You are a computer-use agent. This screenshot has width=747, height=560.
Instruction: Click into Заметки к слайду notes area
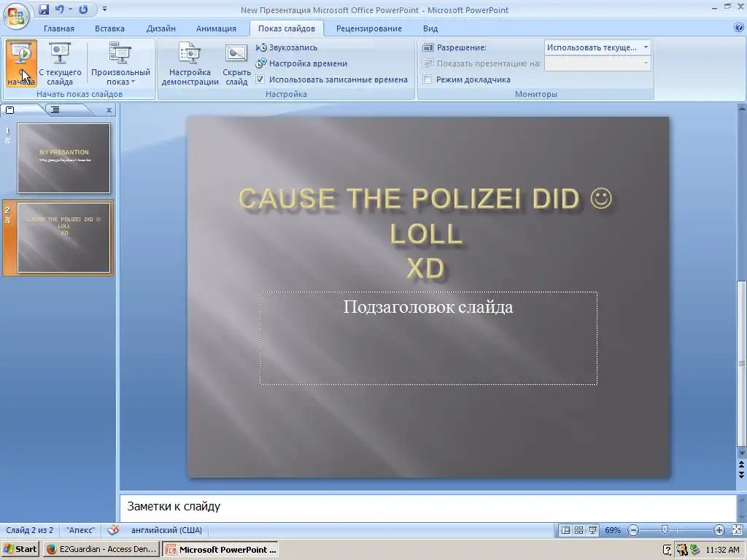click(x=427, y=507)
